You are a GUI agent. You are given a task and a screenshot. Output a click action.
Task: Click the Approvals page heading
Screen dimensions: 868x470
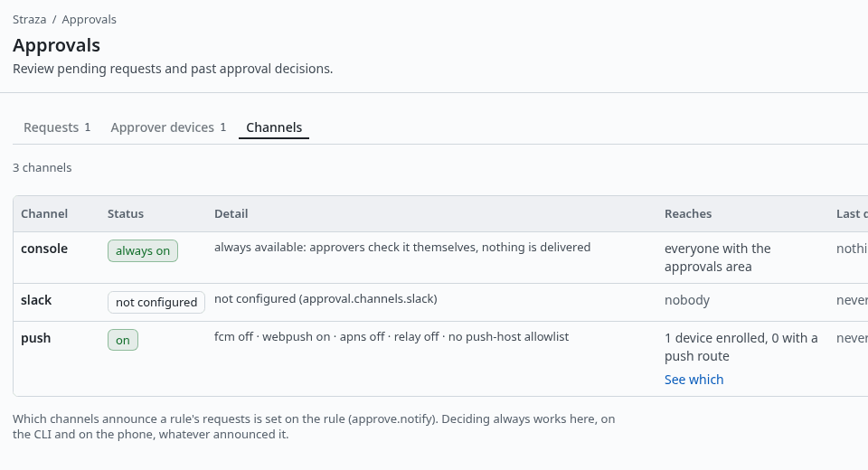pos(56,45)
